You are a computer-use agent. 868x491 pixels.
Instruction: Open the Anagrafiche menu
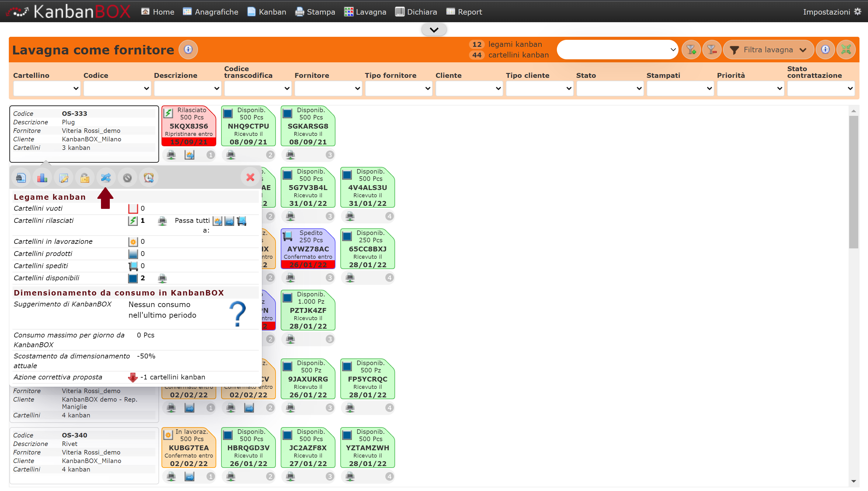(210, 12)
